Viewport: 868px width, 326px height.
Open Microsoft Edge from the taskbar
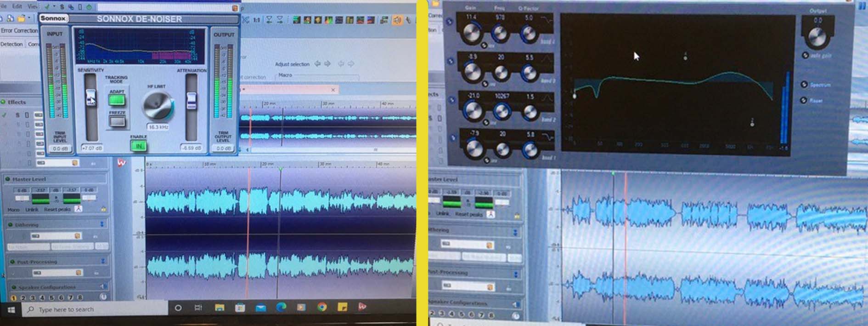[281, 307]
